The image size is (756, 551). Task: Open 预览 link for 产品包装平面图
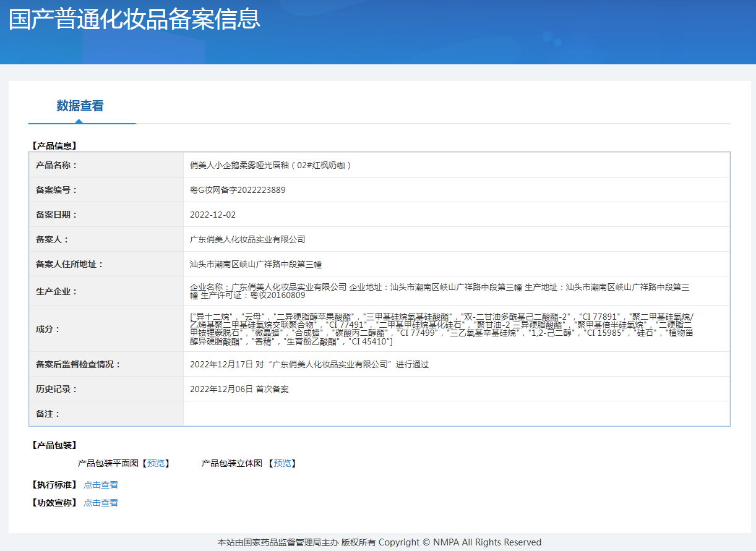(156, 463)
